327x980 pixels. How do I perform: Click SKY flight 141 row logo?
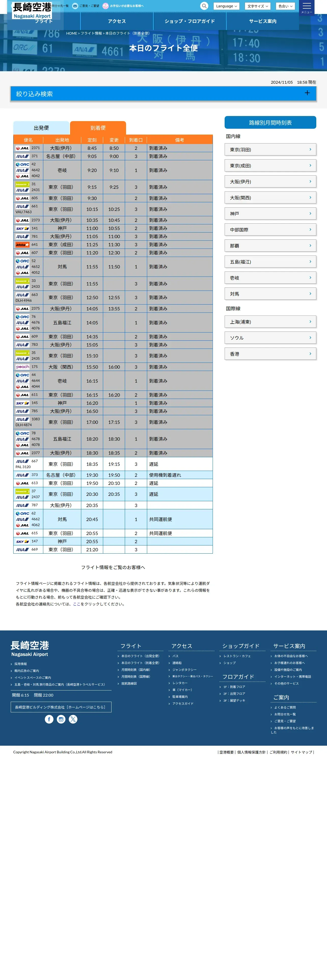point(22,228)
